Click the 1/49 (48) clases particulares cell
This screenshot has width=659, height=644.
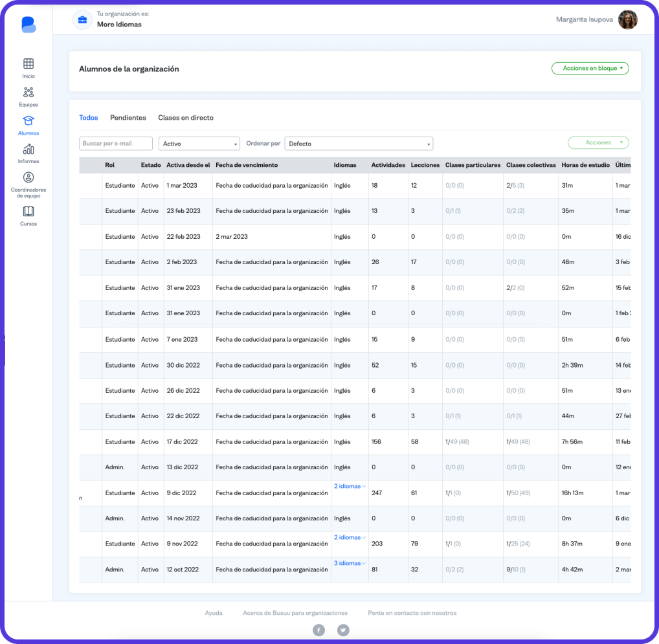(x=457, y=441)
